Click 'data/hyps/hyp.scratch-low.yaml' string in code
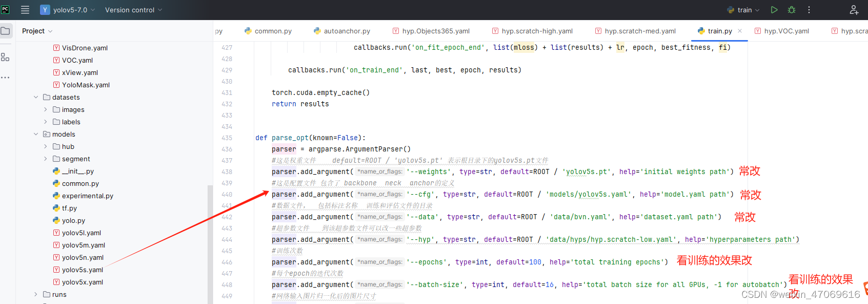 tap(611, 239)
